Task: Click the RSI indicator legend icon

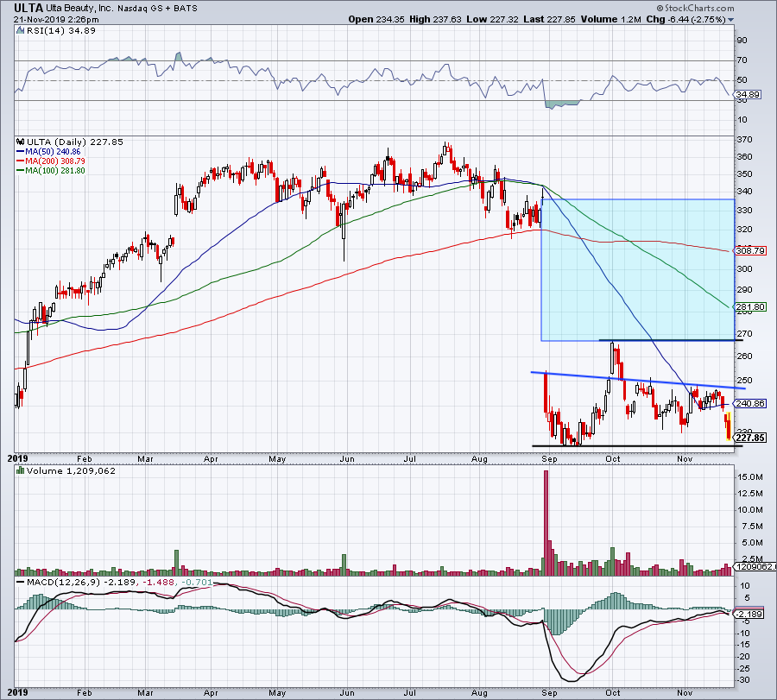Action: [x=21, y=31]
